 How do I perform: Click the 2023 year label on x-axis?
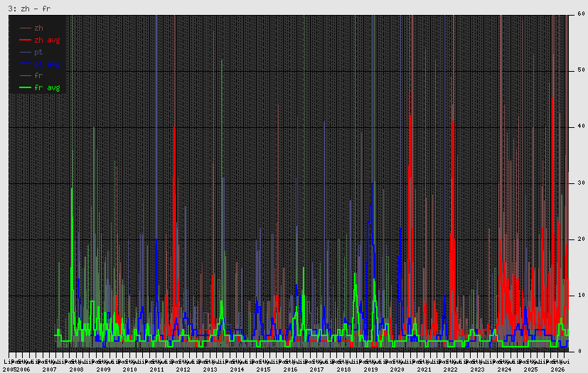[477, 369]
